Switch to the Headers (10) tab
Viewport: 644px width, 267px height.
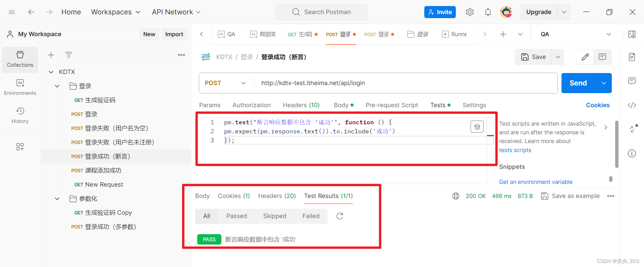(x=301, y=105)
